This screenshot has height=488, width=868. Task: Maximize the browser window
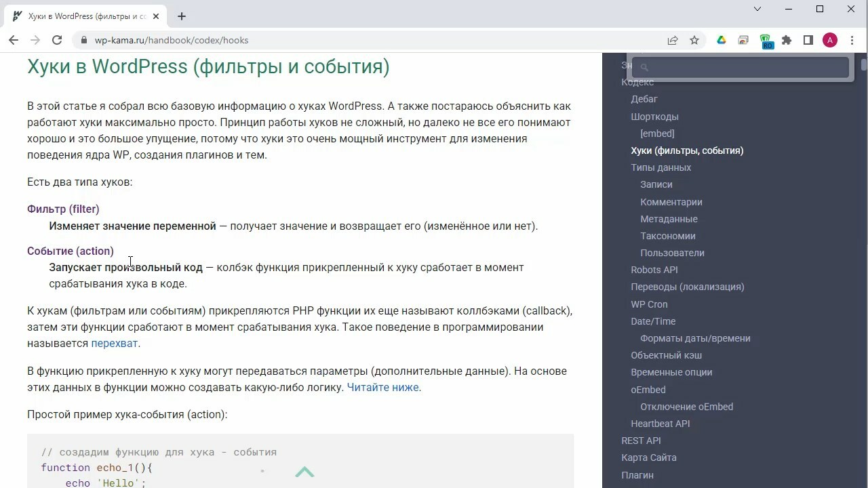coord(820,9)
